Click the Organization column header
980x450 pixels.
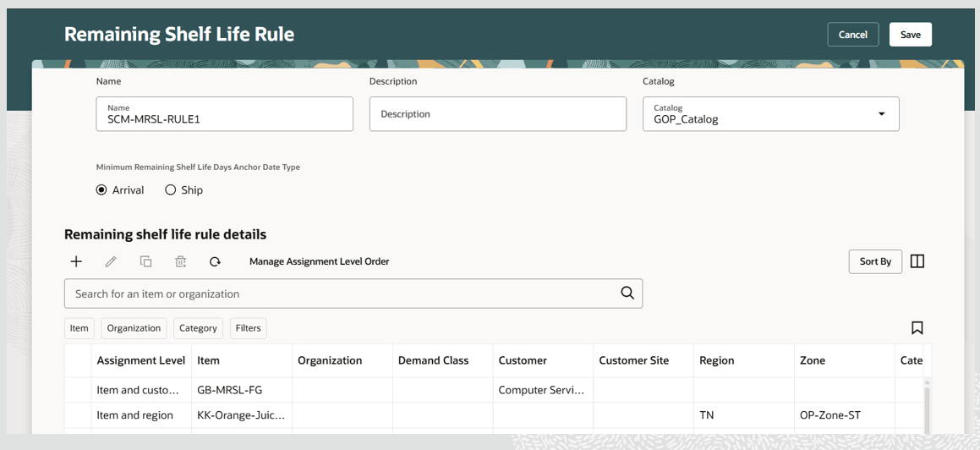(342, 360)
